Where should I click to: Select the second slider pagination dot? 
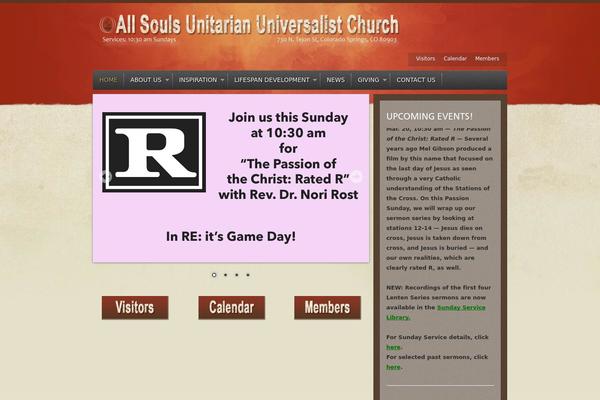pos(225,275)
